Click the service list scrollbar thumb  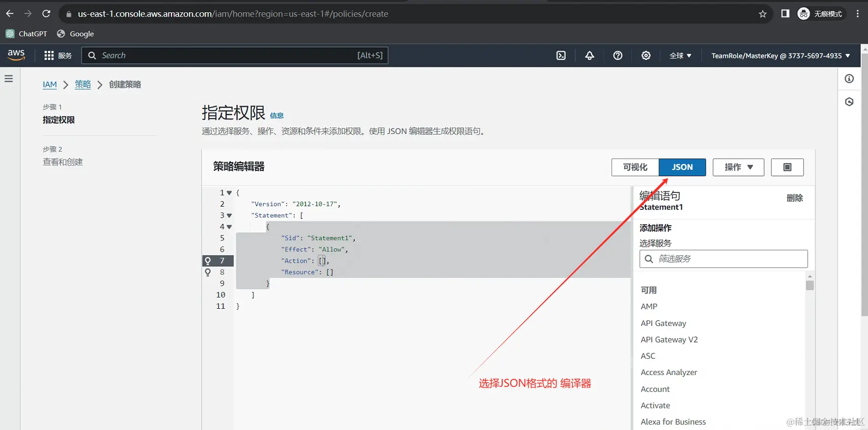(x=810, y=285)
